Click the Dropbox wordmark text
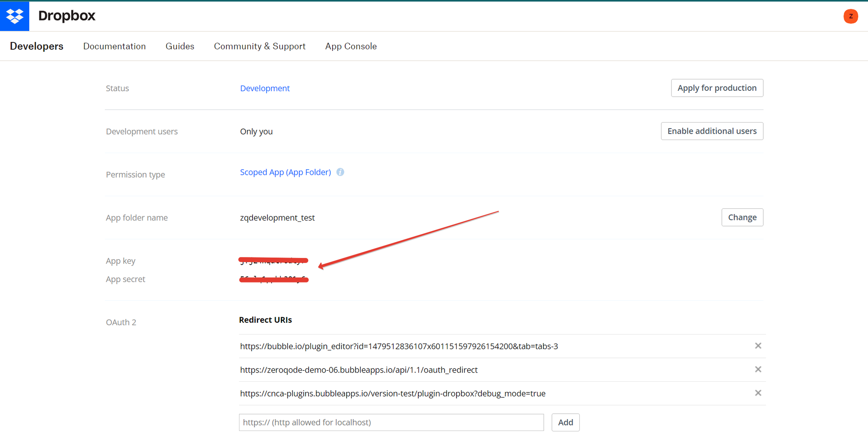 [67, 16]
